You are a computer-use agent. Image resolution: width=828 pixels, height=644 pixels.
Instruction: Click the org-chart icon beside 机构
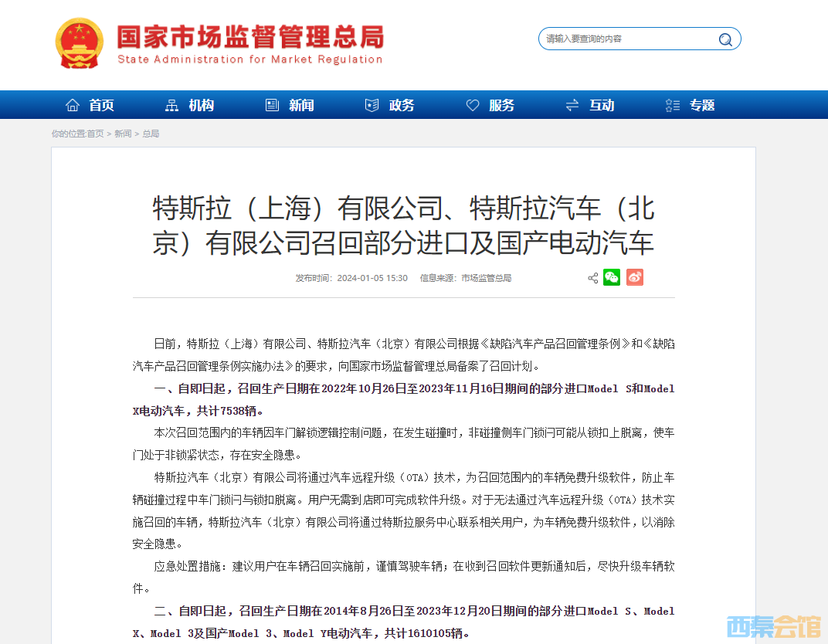pyautogui.click(x=171, y=105)
